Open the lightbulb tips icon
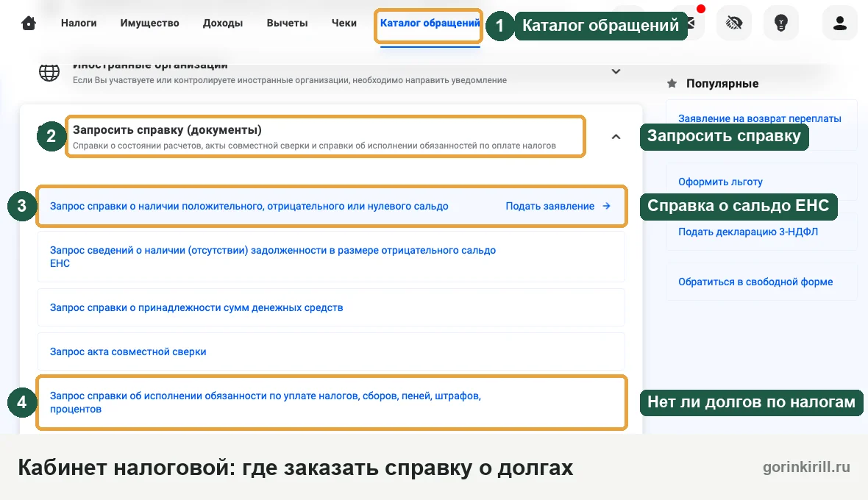 click(780, 23)
